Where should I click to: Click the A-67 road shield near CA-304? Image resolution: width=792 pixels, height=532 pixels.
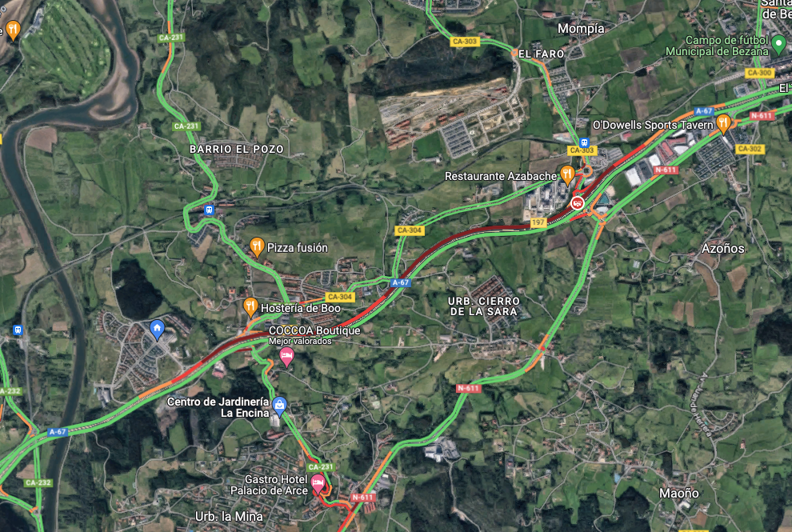pos(401,283)
